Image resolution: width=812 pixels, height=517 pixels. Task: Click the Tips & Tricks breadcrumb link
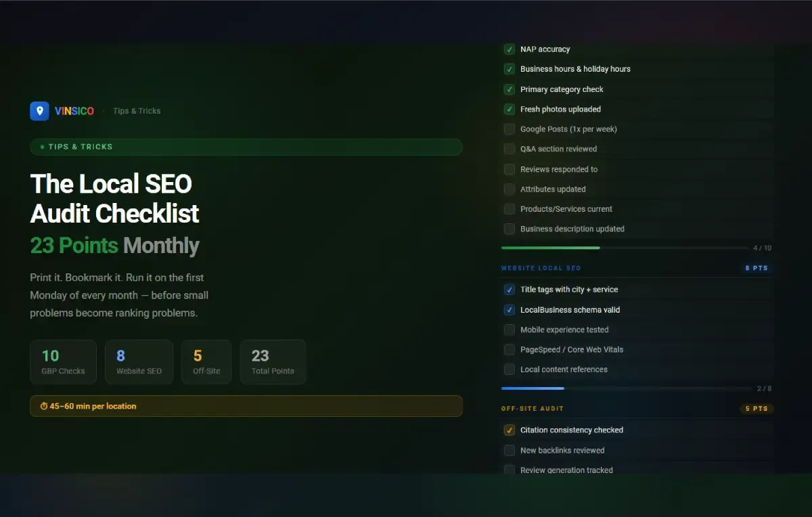tap(137, 111)
